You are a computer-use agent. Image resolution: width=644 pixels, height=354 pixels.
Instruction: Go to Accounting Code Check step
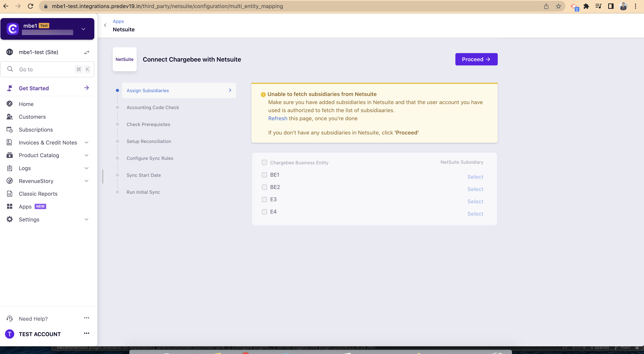click(153, 107)
